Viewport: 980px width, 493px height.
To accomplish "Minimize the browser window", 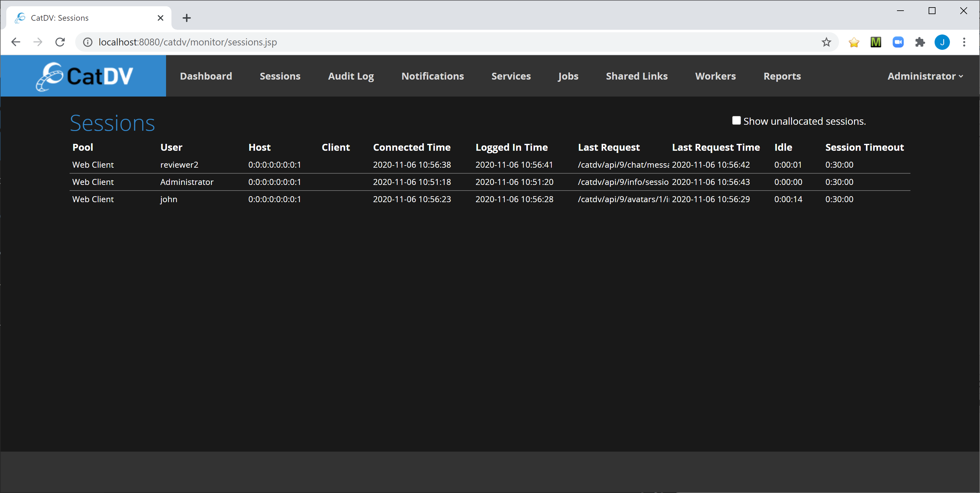I will coord(900,11).
